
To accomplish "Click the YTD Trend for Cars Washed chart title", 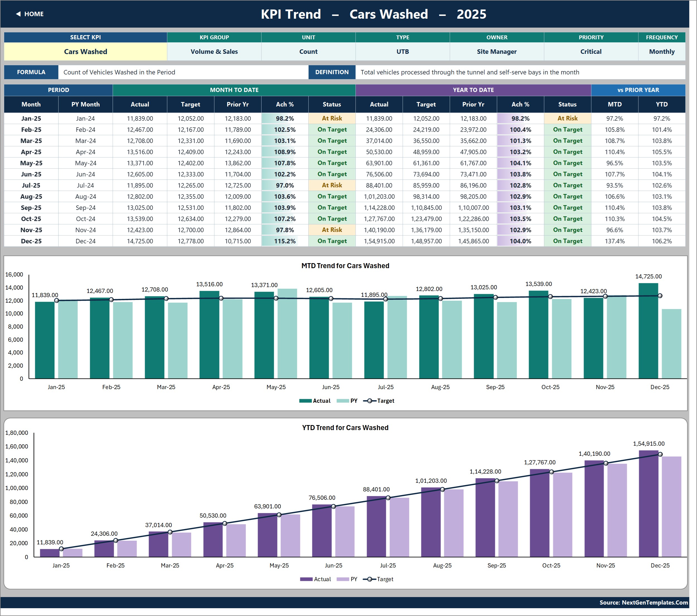I will [345, 428].
